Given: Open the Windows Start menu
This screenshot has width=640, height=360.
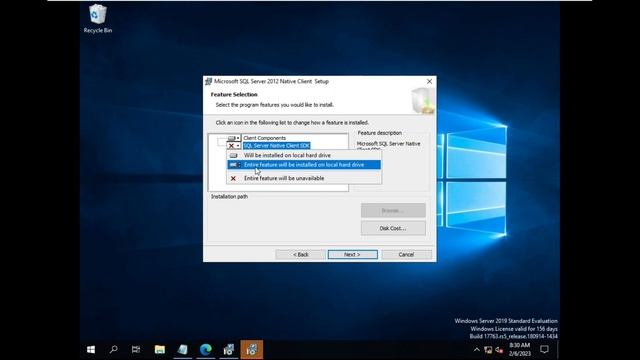Looking at the screenshot, I should 91,350.
